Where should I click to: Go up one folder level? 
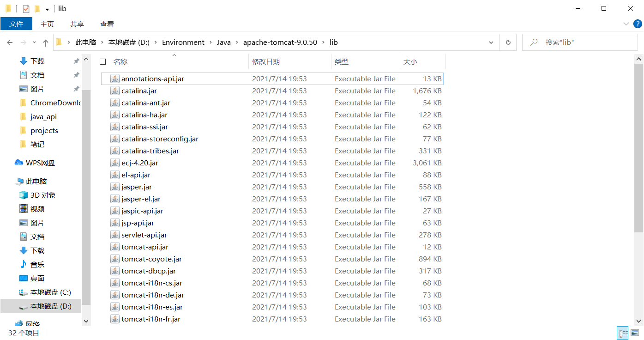[x=45, y=42]
